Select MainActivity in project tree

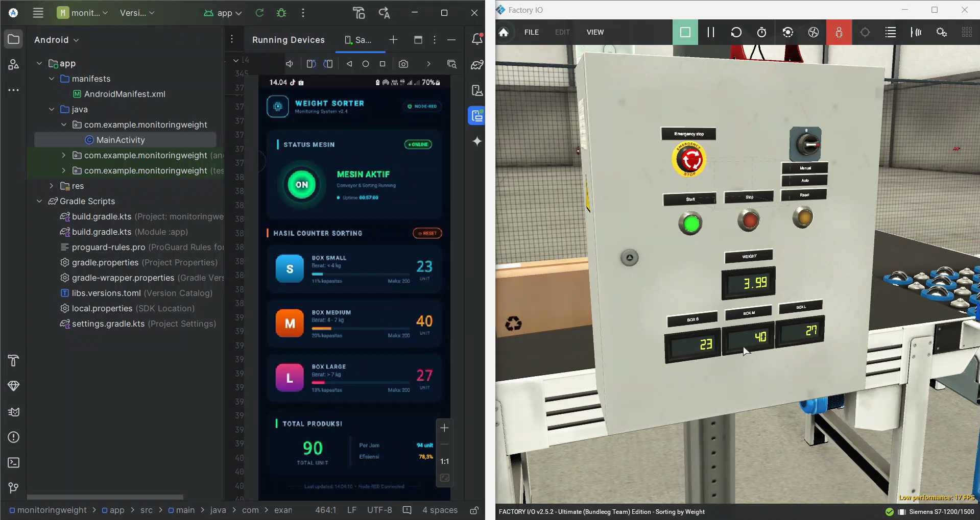click(x=121, y=140)
